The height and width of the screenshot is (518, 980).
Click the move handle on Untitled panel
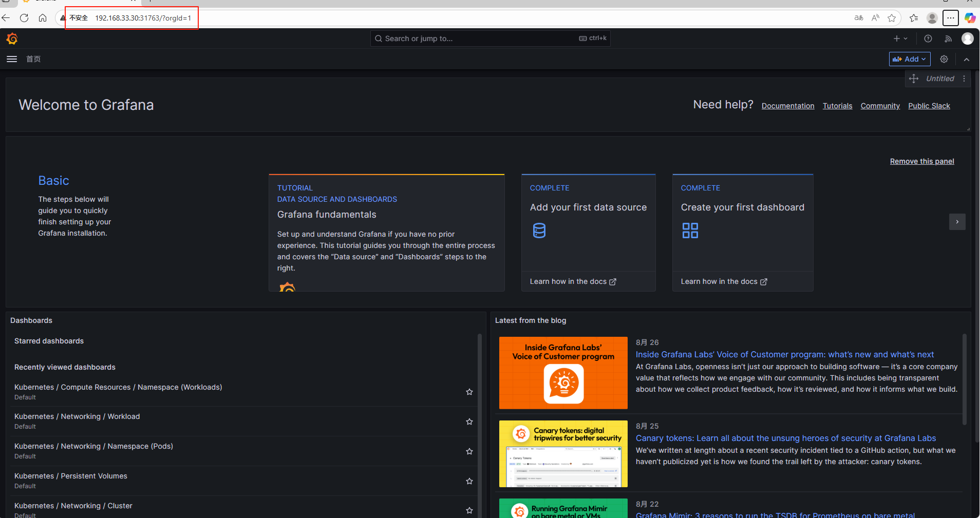click(914, 79)
